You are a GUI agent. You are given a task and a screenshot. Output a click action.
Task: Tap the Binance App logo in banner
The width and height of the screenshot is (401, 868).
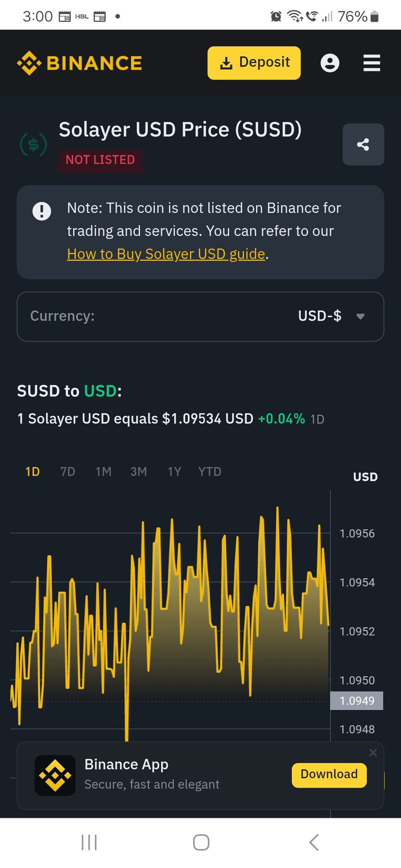(55, 775)
